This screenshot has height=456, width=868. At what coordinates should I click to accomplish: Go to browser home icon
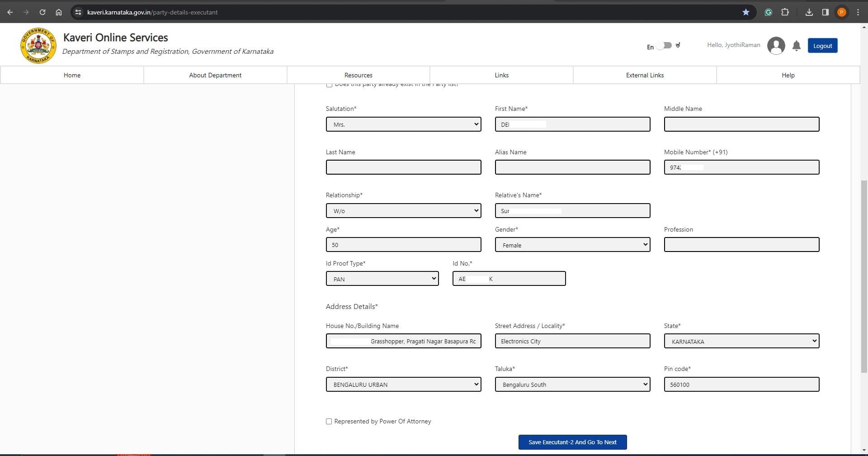tap(59, 12)
